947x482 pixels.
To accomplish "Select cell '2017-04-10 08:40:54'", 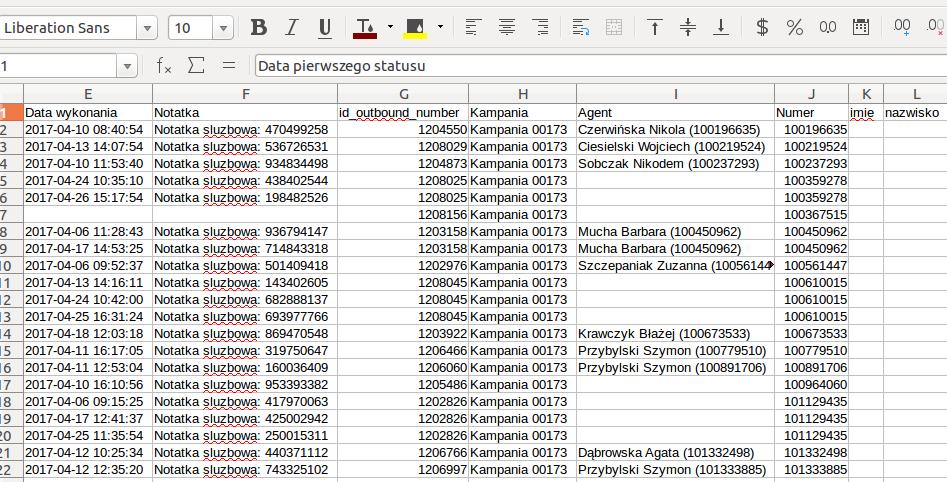I will [x=88, y=130].
